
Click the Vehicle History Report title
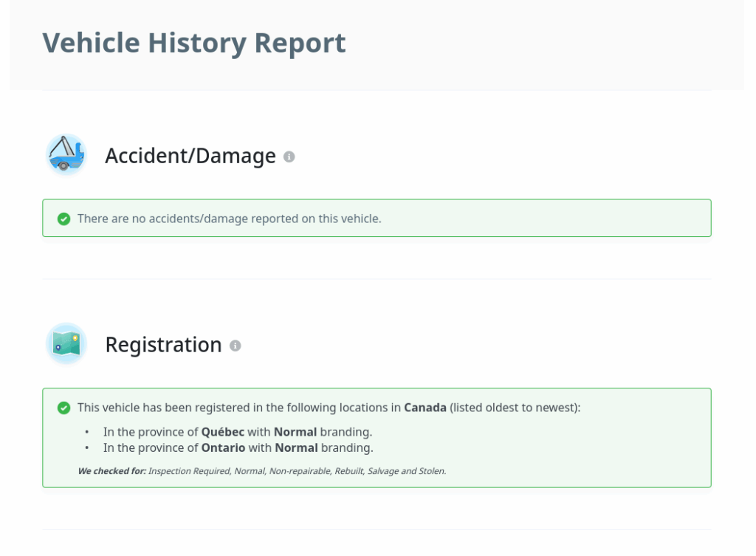pyautogui.click(x=194, y=43)
